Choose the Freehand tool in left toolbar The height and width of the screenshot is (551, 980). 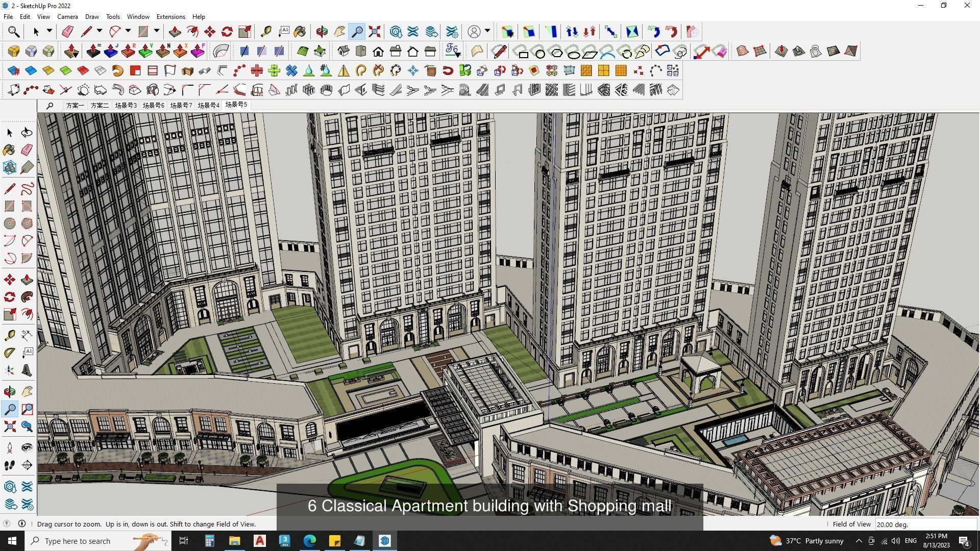pos(27,189)
